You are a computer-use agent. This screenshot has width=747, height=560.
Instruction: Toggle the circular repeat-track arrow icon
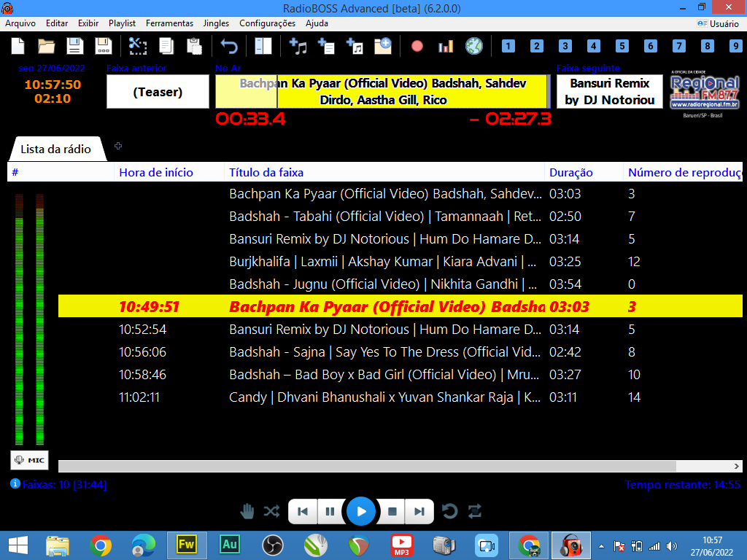449,511
